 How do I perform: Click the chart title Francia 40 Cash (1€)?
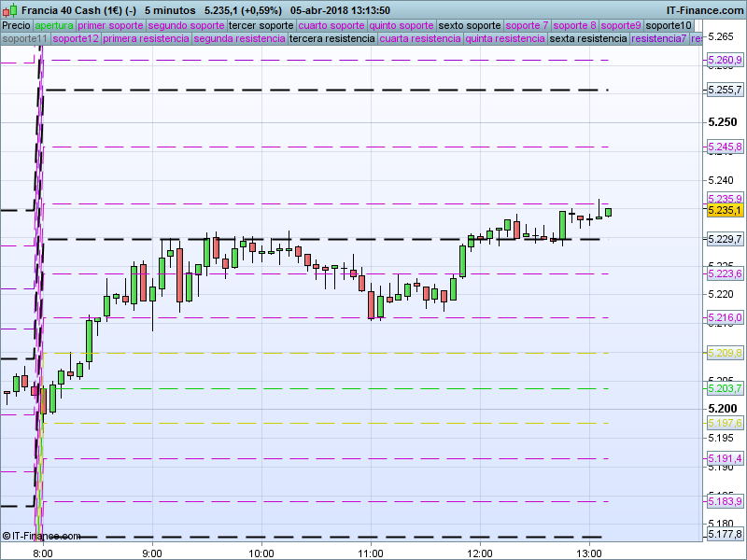point(73,10)
